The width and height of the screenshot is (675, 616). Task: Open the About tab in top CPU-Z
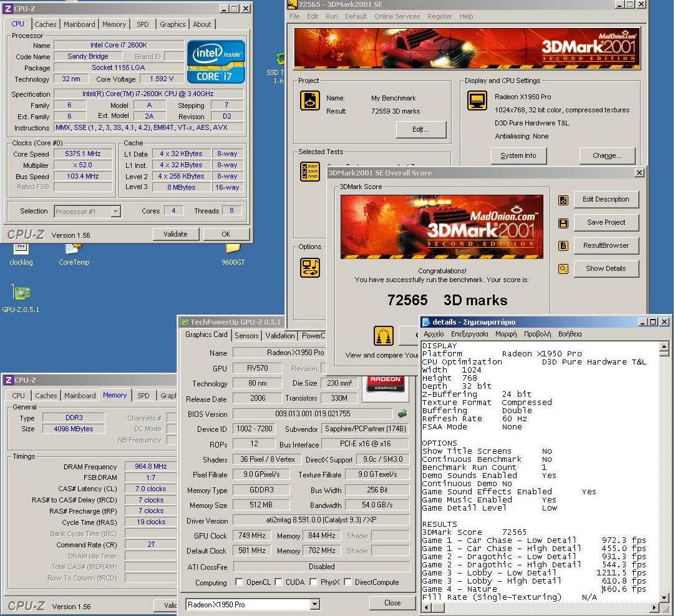[202, 24]
